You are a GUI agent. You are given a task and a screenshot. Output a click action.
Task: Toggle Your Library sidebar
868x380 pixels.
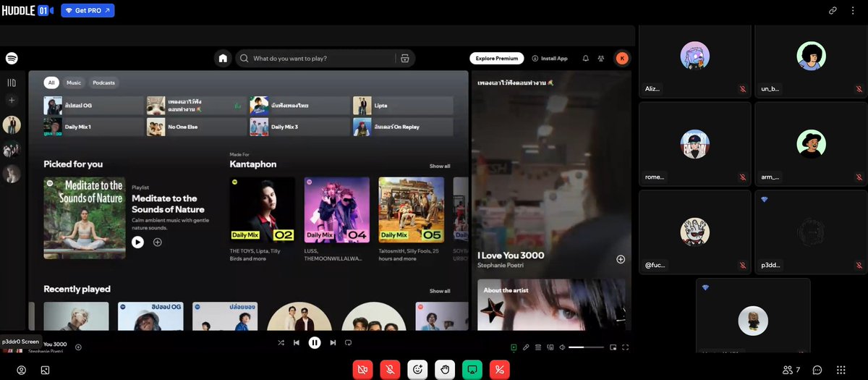12,83
